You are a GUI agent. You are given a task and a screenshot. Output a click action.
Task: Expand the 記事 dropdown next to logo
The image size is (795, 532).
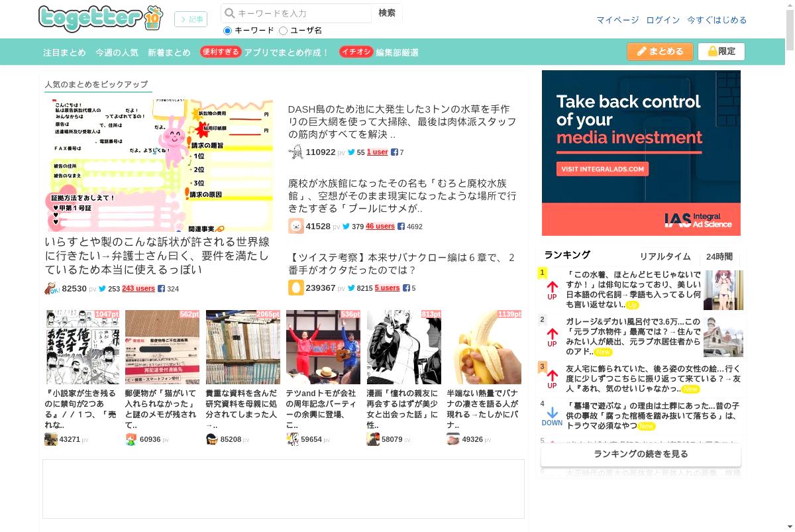(191, 19)
